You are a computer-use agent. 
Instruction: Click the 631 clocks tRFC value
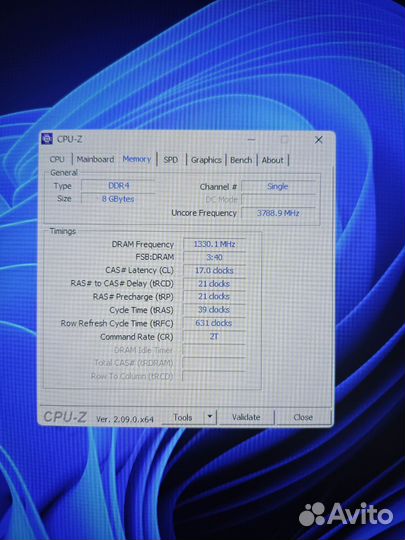(x=215, y=323)
